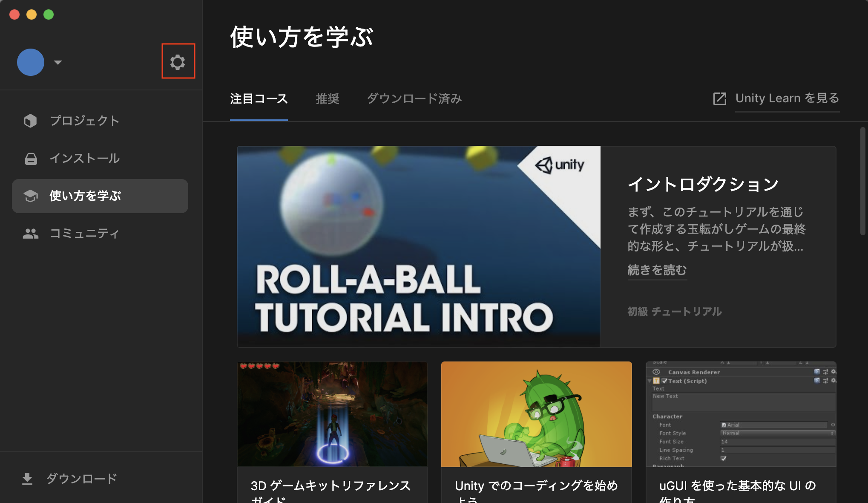The image size is (868, 503).
Task: Click the external link icon by Unity Learn
Action: point(720,99)
